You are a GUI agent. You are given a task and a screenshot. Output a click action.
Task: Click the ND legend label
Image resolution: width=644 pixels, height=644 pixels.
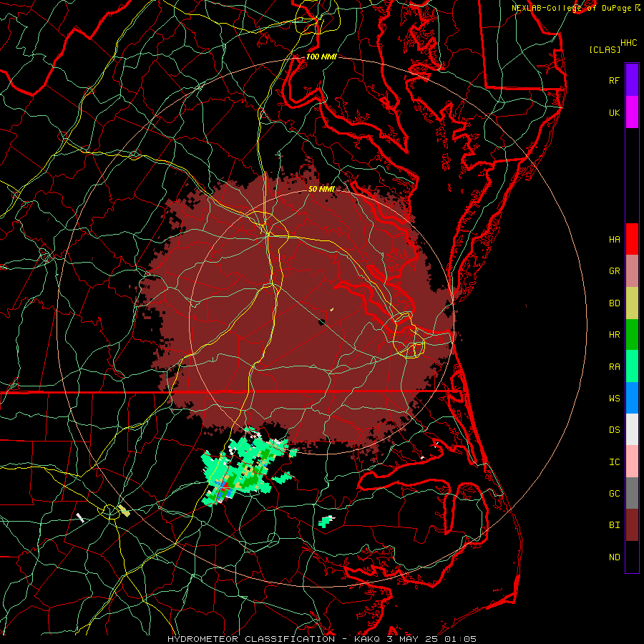614,557
